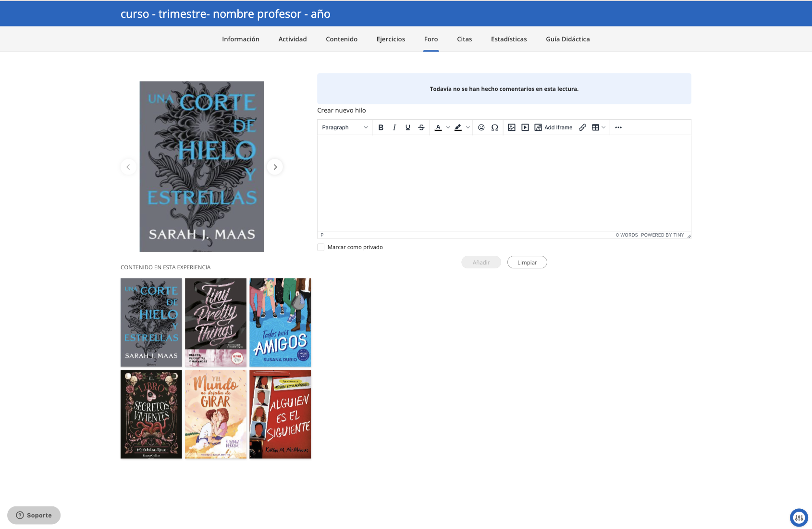Select the Foro tab
The image size is (812, 529).
point(431,39)
